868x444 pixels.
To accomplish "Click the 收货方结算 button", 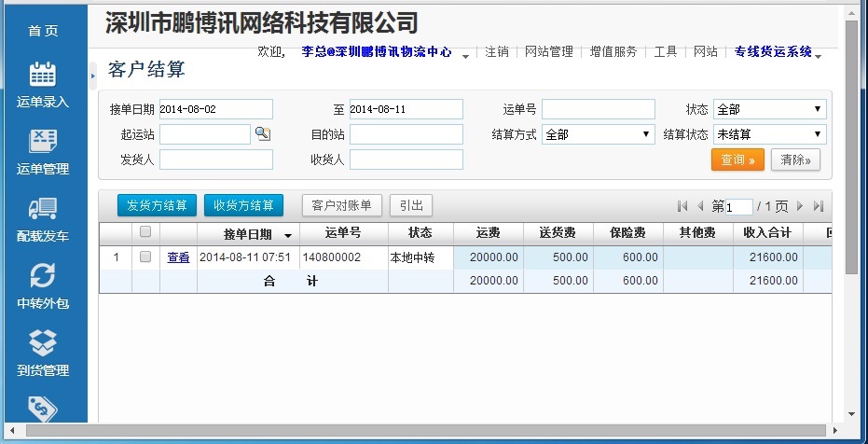I will (x=243, y=205).
